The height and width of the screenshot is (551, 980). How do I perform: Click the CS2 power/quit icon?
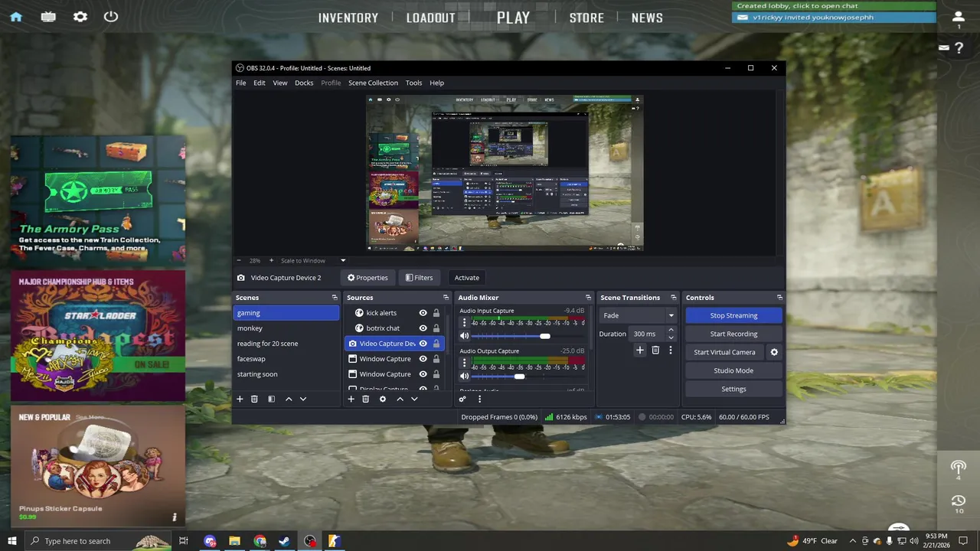(111, 16)
